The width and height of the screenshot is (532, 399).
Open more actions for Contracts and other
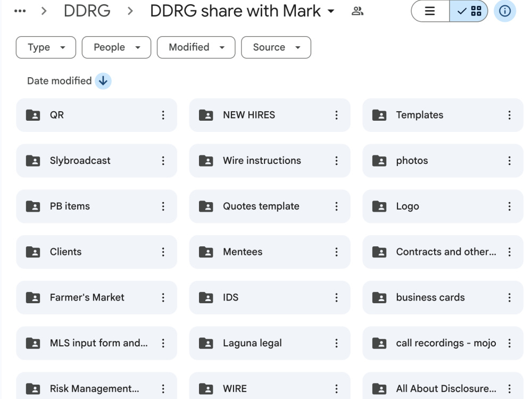tap(510, 252)
